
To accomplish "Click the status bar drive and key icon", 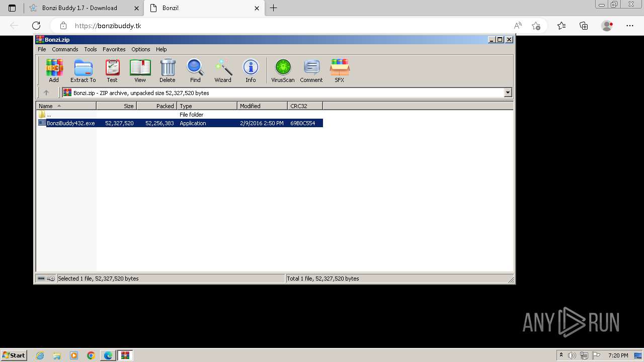I will 46,279.
